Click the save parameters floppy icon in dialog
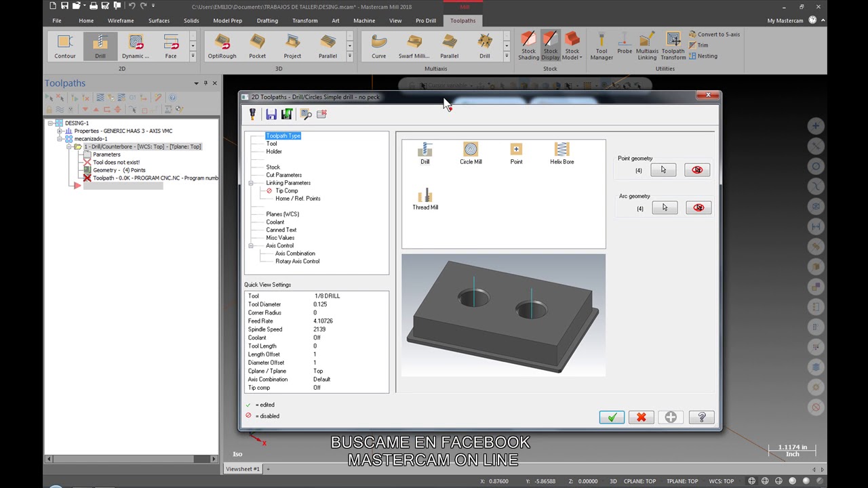This screenshot has width=868, height=488. pyautogui.click(x=271, y=115)
